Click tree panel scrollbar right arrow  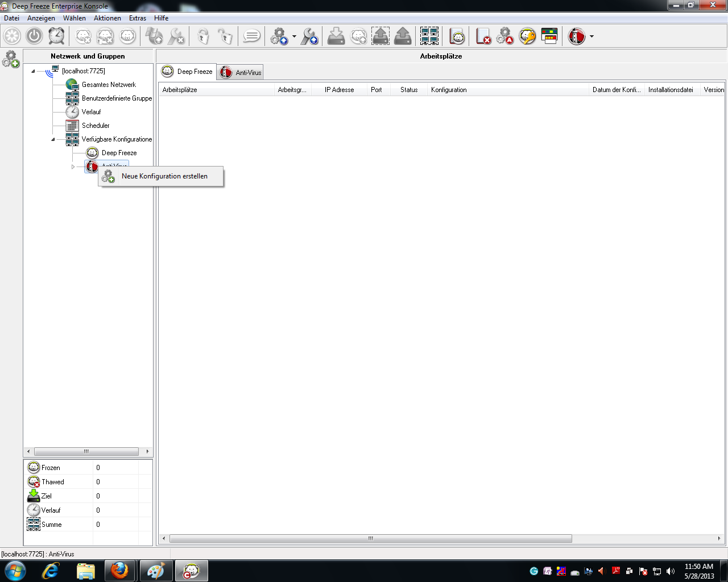147,451
